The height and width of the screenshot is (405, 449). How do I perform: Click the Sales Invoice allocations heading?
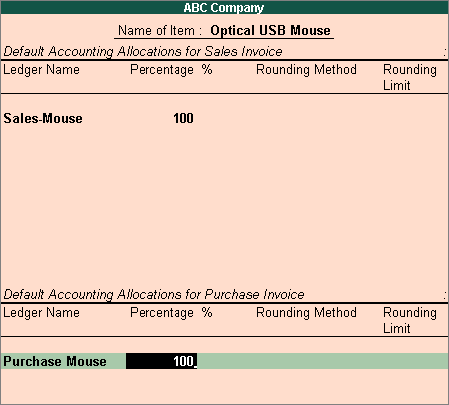coord(143,51)
